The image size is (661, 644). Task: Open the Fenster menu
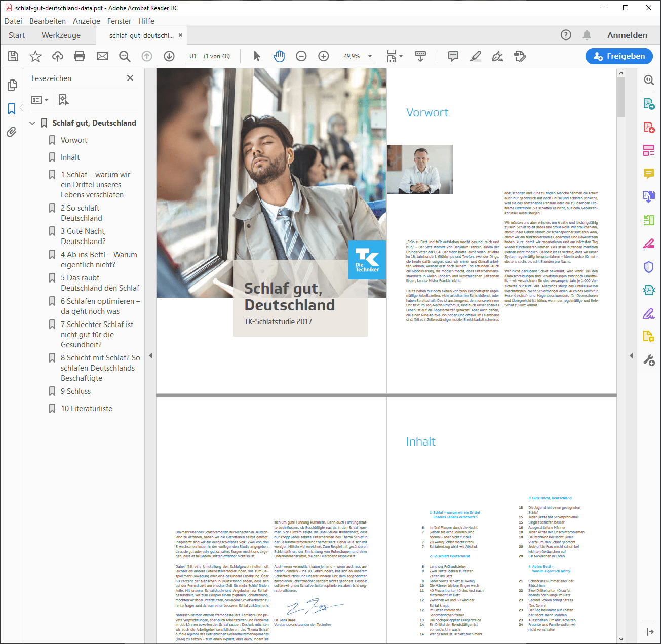coord(119,21)
